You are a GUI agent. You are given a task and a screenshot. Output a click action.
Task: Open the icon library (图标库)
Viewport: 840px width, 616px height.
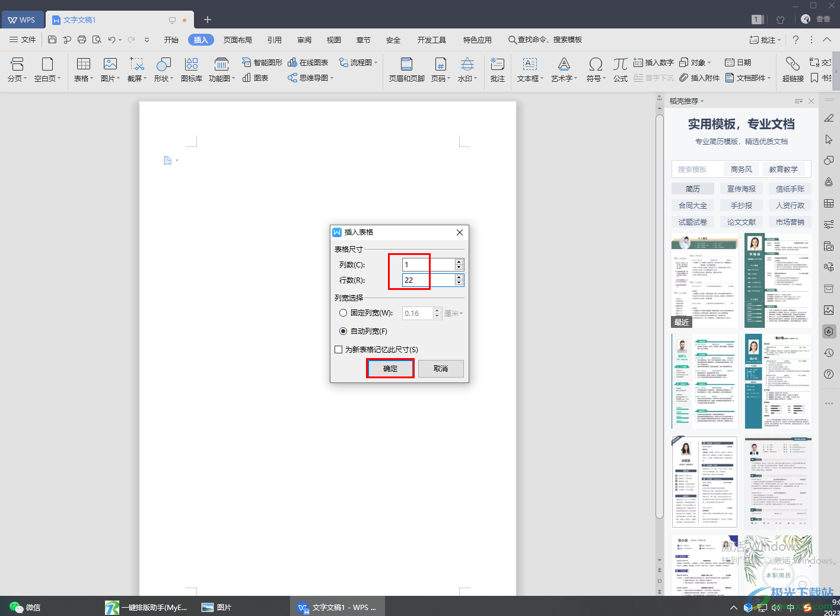192,69
